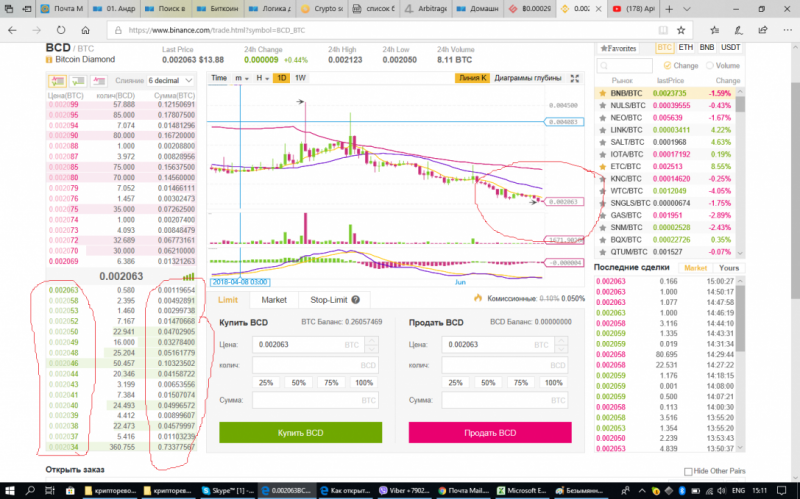
Task: Open the 6 decimal grouping dropdown
Action: (170, 81)
